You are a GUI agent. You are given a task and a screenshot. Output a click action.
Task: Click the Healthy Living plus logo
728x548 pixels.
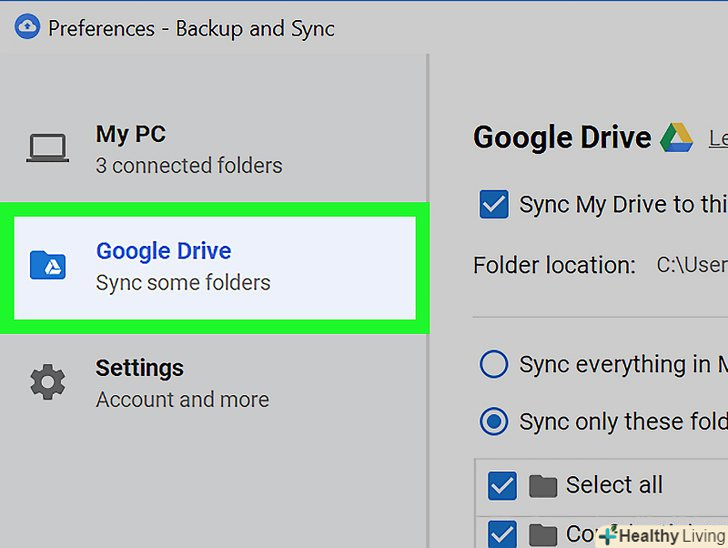pos(608,536)
